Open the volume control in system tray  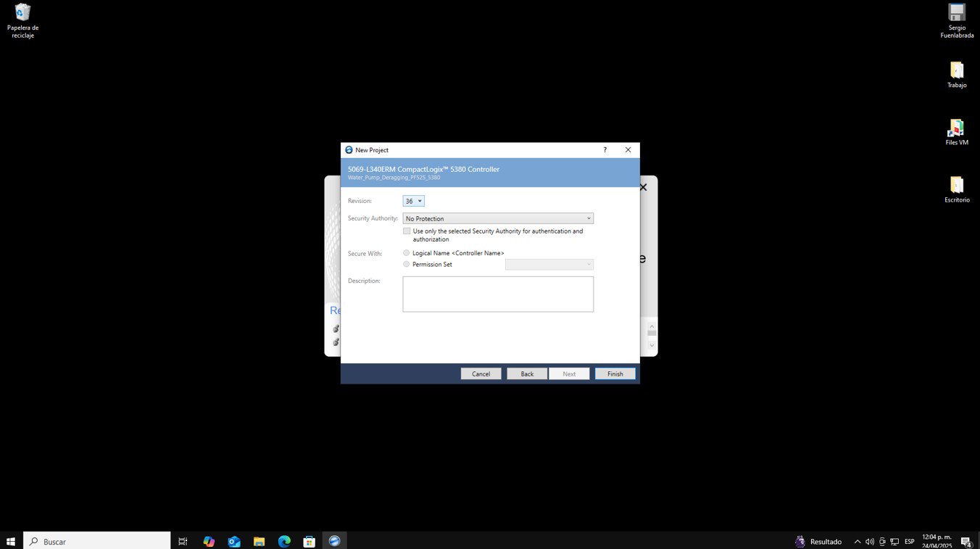pyautogui.click(x=870, y=541)
